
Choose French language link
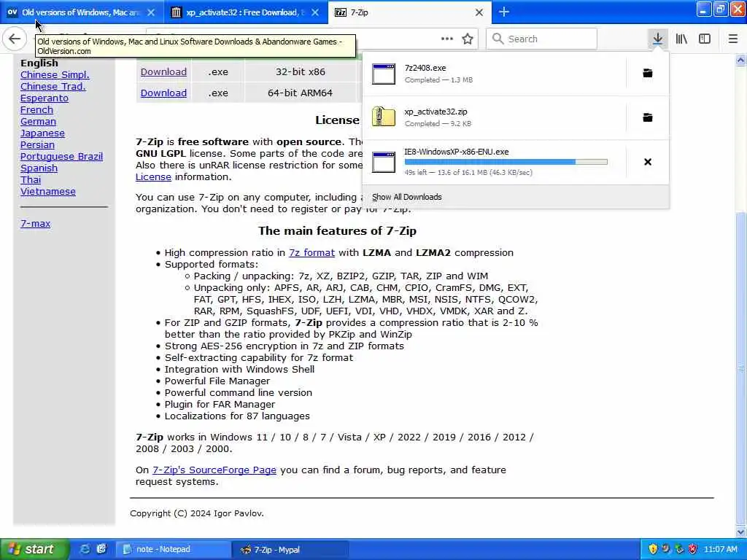(36, 109)
